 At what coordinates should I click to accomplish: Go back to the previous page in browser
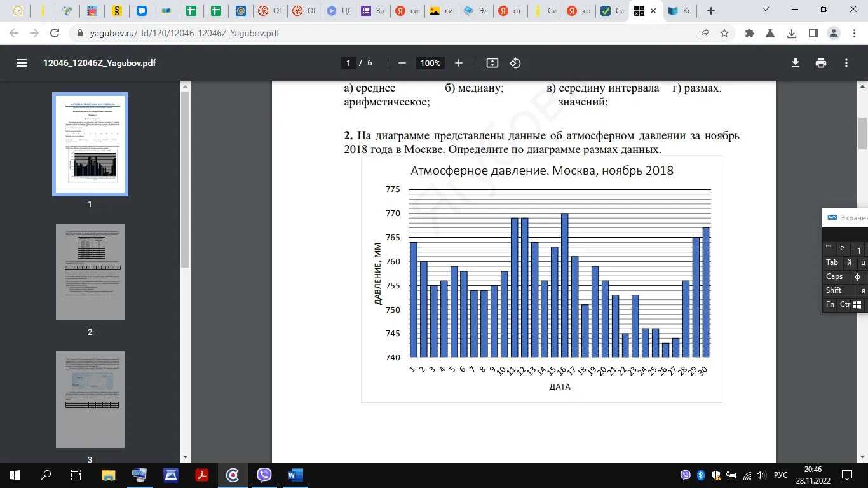pyautogui.click(x=14, y=33)
